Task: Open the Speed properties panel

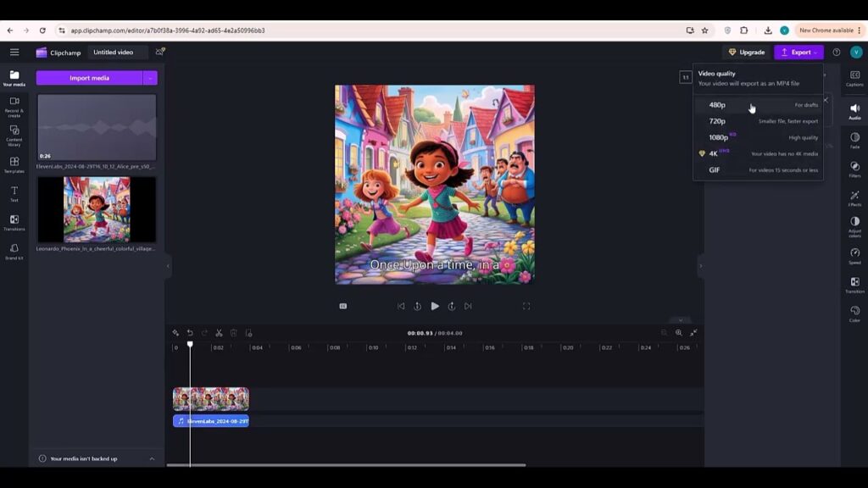Action: click(854, 256)
